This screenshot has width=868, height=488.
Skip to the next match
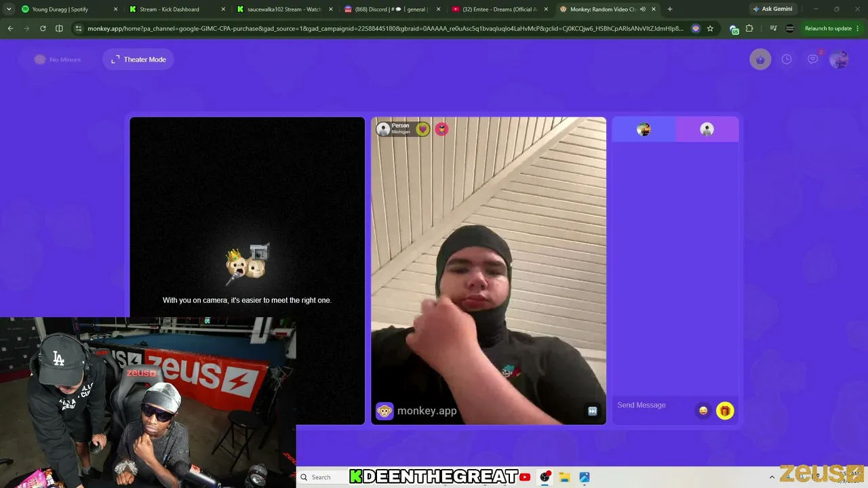pyautogui.click(x=592, y=411)
